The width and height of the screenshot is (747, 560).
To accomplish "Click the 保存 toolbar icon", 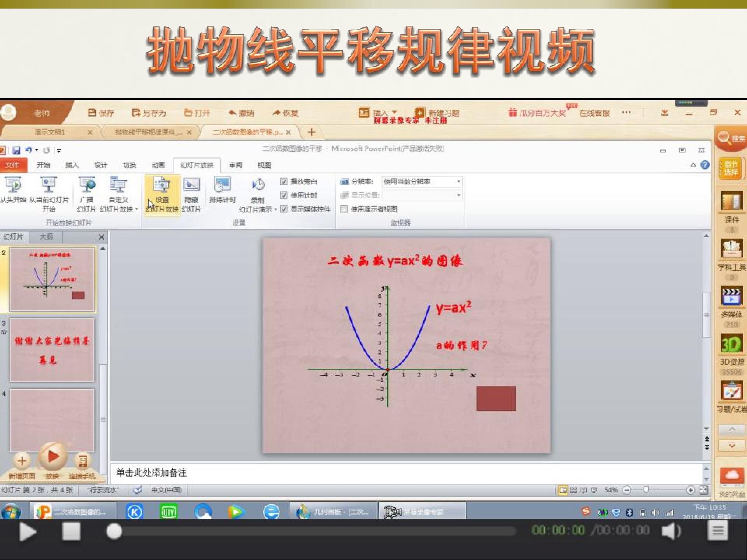I will coord(92,113).
